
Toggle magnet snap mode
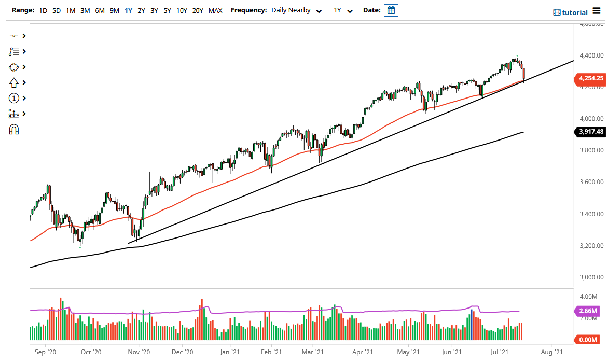coord(15,129)
